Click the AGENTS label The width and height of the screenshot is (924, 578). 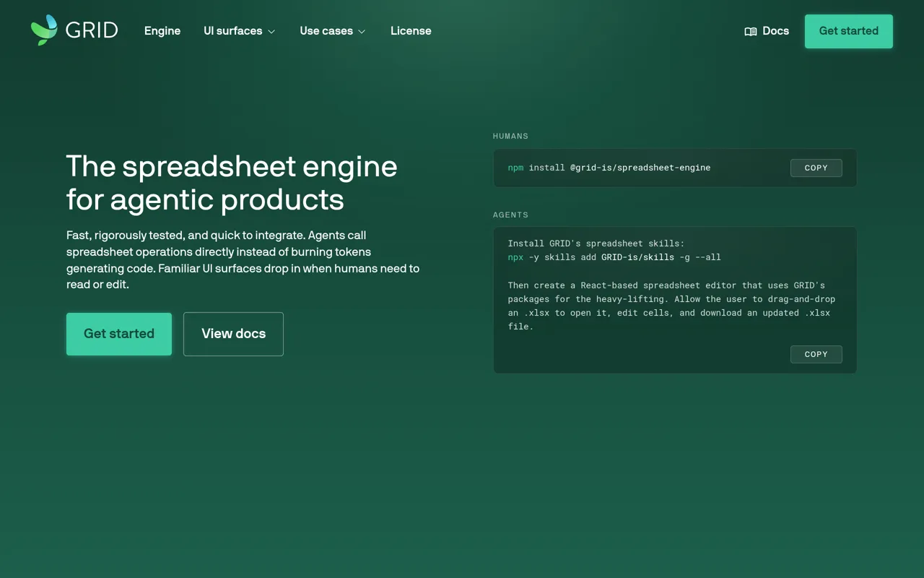click(510, 215)
